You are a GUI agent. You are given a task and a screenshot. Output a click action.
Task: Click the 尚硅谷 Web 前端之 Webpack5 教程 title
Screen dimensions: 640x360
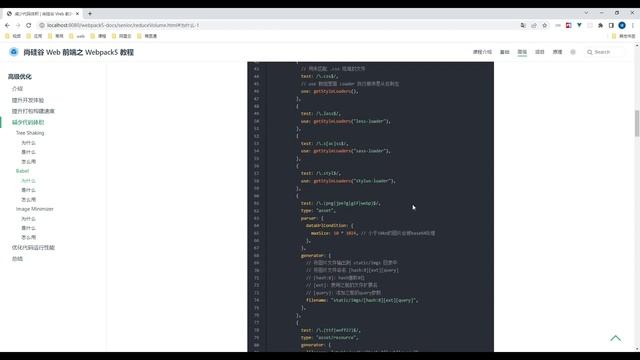(78, 52)
